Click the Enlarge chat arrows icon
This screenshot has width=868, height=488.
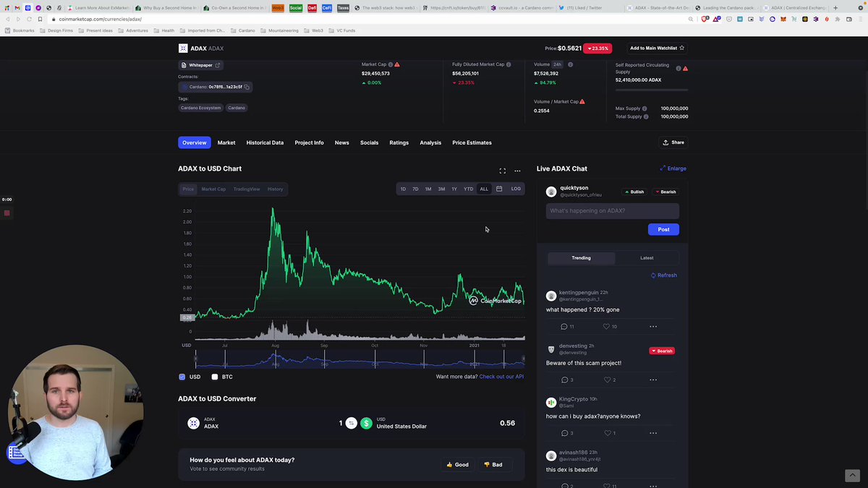(663, 168)
